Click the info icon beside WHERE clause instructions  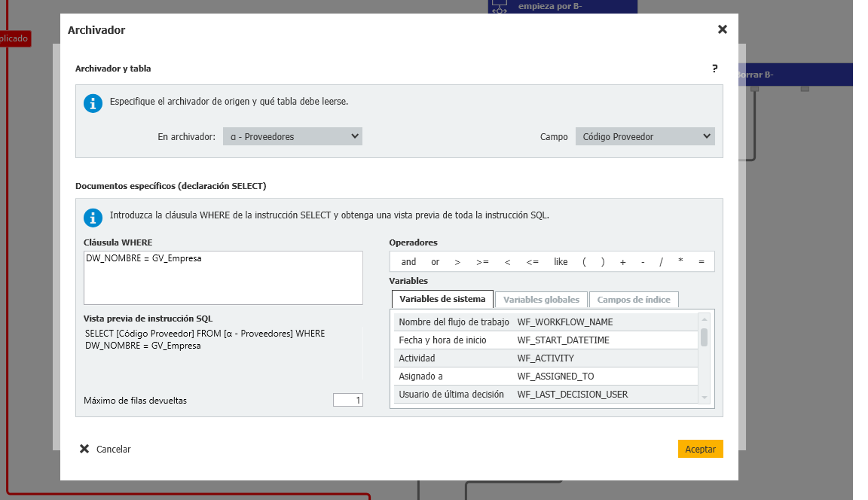[93, 218]
